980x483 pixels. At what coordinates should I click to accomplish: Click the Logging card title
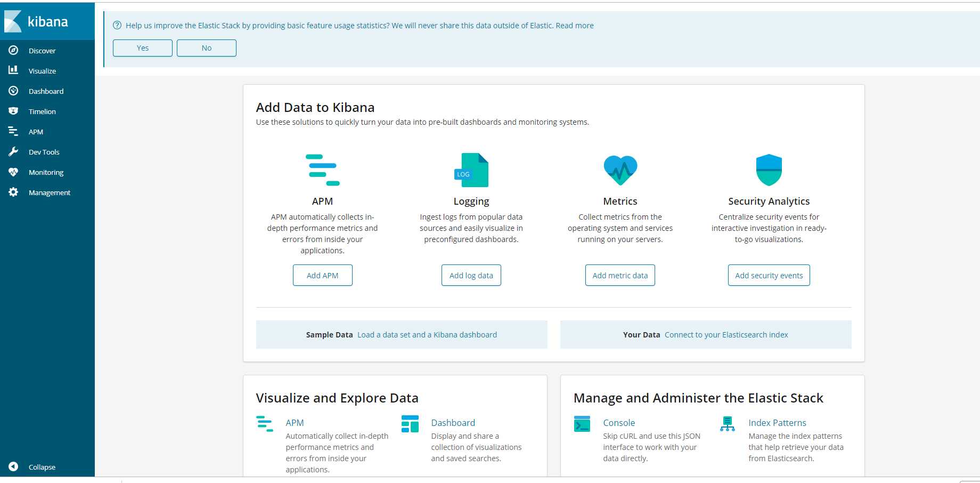click(471, 201)
